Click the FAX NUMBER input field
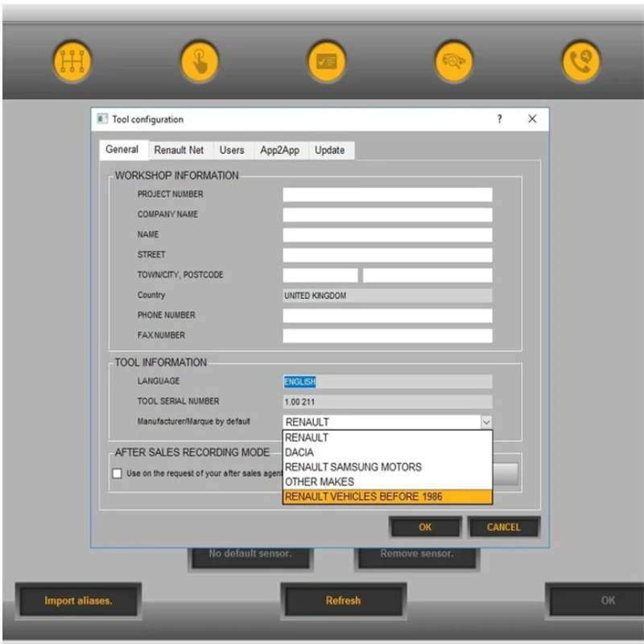This screenshot has width=644, height=644. click(x=387, y=336)
